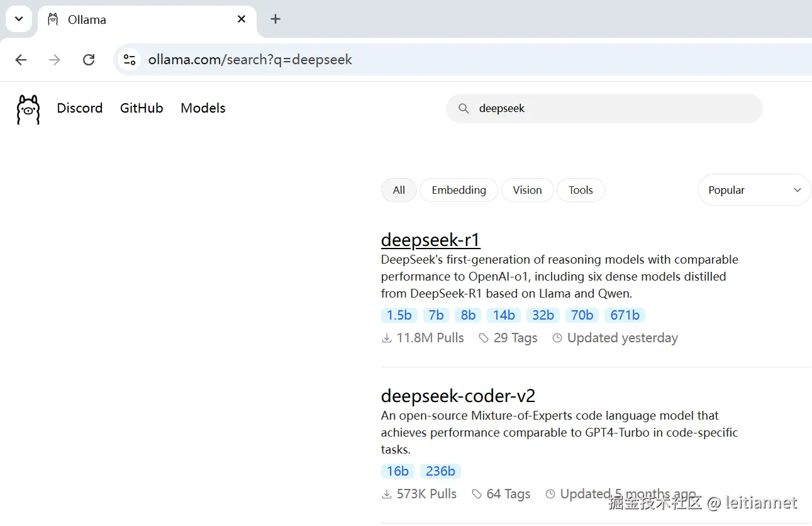
Task: Toggle the Vision filter
Action: 527,190
